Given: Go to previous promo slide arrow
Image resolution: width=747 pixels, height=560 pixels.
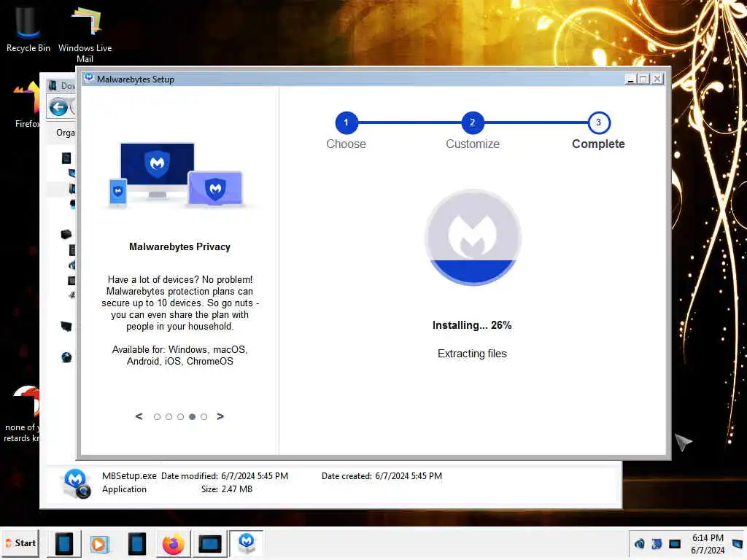Looking at the screenshot, I should (139, 416).
